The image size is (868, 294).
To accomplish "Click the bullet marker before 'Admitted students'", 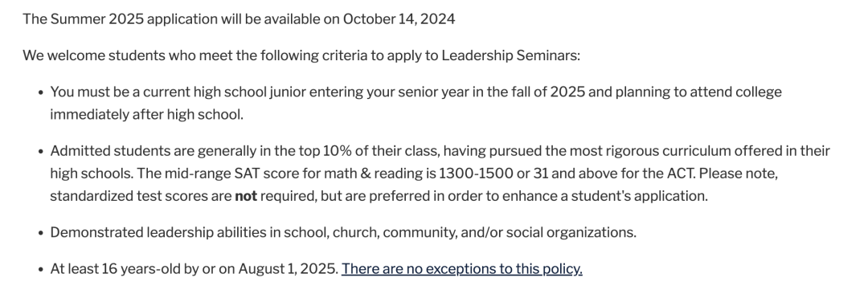I will point(41,152).
